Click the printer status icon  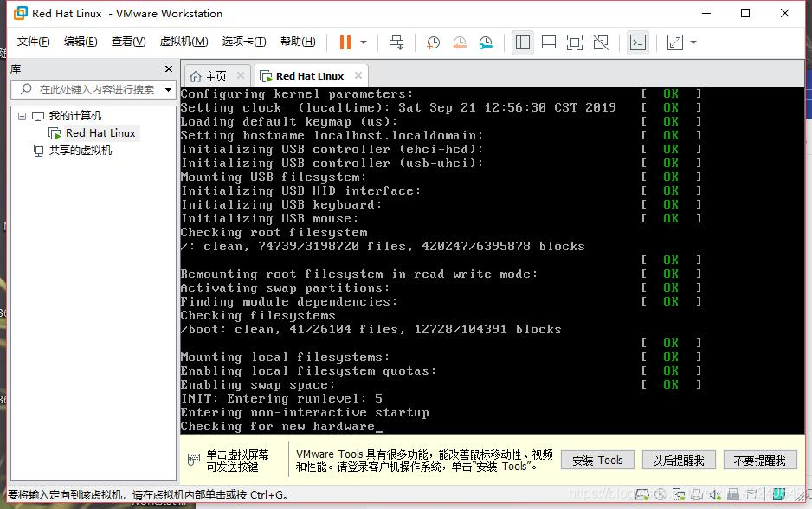tap(697, 494)
